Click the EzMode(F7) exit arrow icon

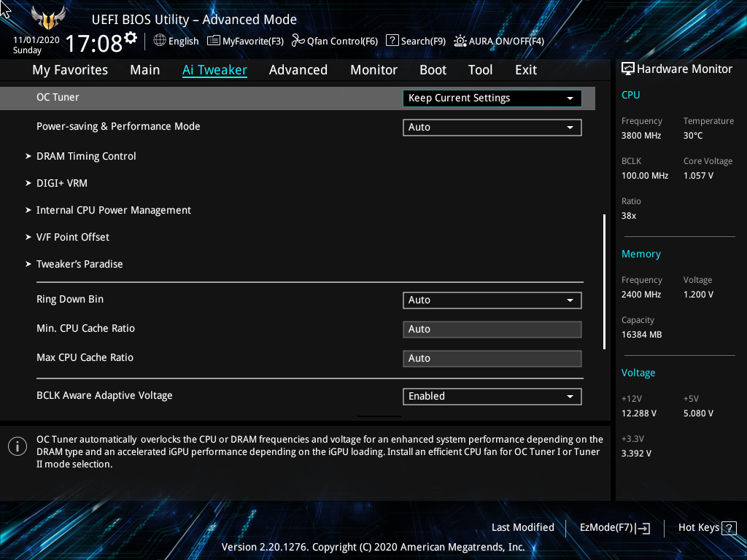click(643, 528)
